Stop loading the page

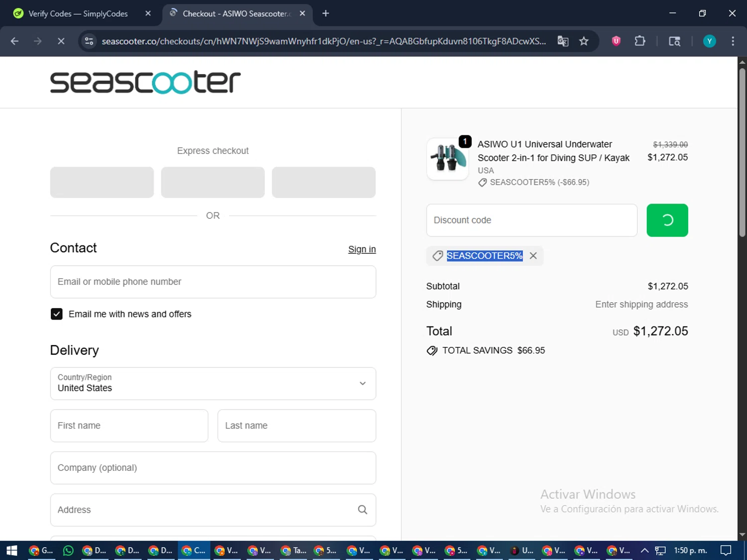pyautogui.click(x=61, y=41)
